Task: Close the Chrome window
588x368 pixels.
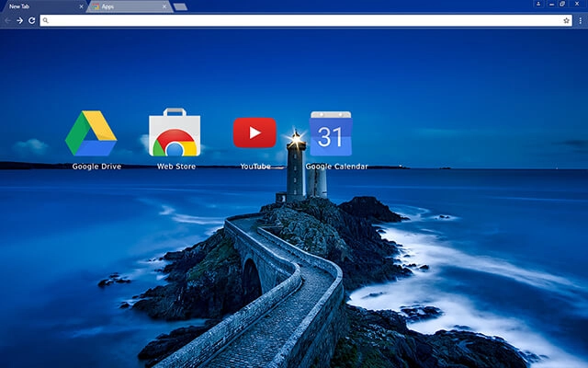Action: coord(577,4)
